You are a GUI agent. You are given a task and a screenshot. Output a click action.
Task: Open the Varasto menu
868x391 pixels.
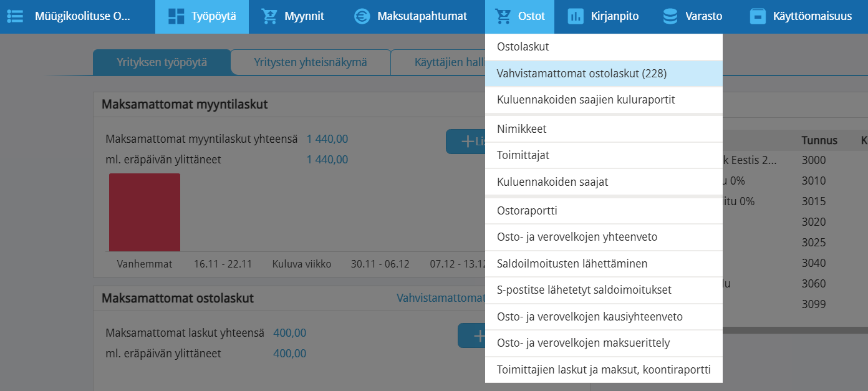pyautogui.click(x=694, y=16)
